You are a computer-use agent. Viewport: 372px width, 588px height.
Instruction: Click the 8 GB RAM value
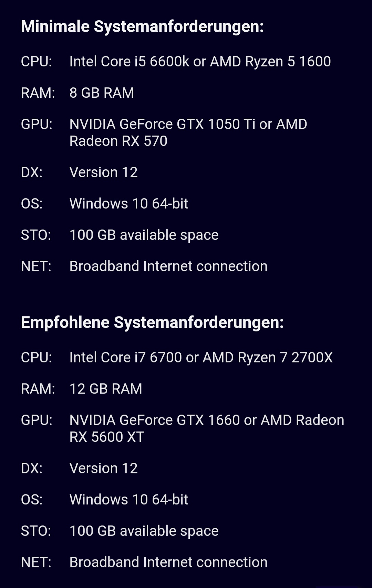pyautogui.click(x=102, y=93)
